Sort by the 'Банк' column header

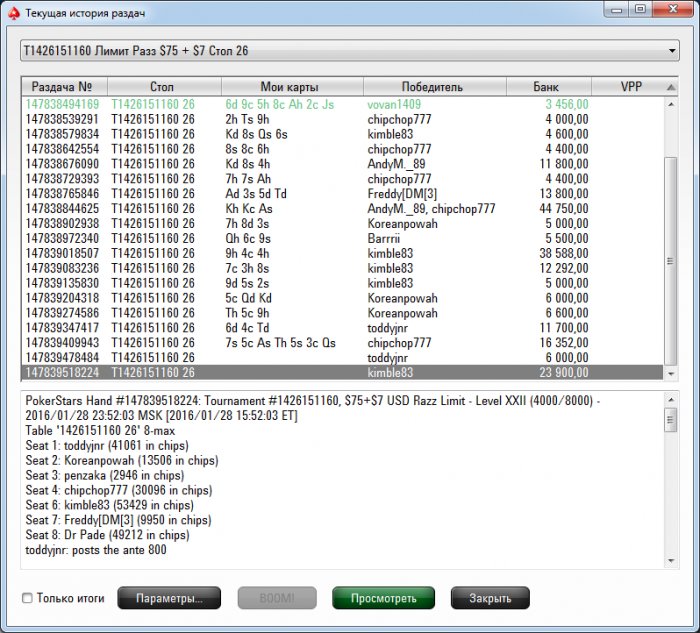point(549,87)
